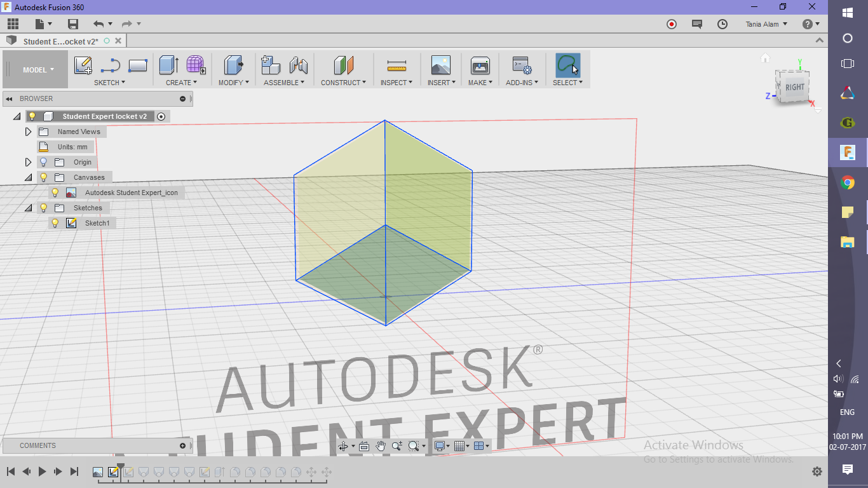This screenshot has height=488, width=868.
Task: Click the 3D Print make icon
Action: point(480,65)
